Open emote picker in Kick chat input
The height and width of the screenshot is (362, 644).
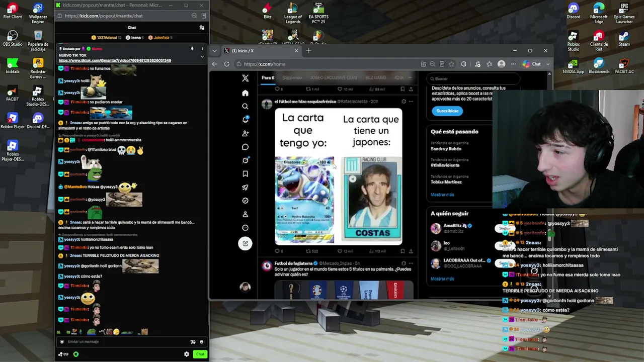click(x=201, y=342)
